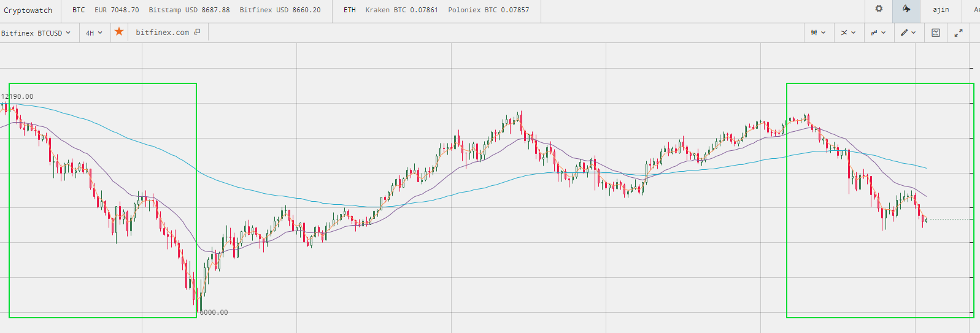The height and width of the screenshot is (333, 980).
Task: Expand the Bitfinex BTCUSD market selector
Action: pyautogui.click(x=36, y=33)
